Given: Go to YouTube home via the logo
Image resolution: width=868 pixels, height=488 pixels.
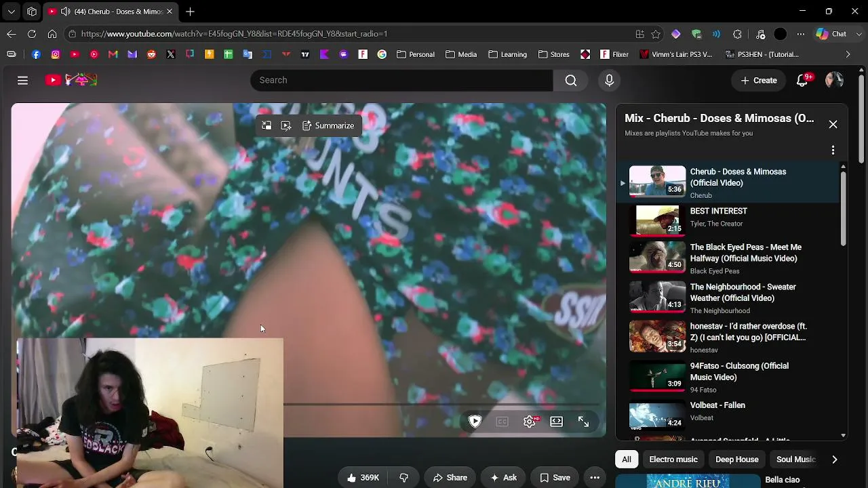Looking at the screenshot, I should 71,80.
